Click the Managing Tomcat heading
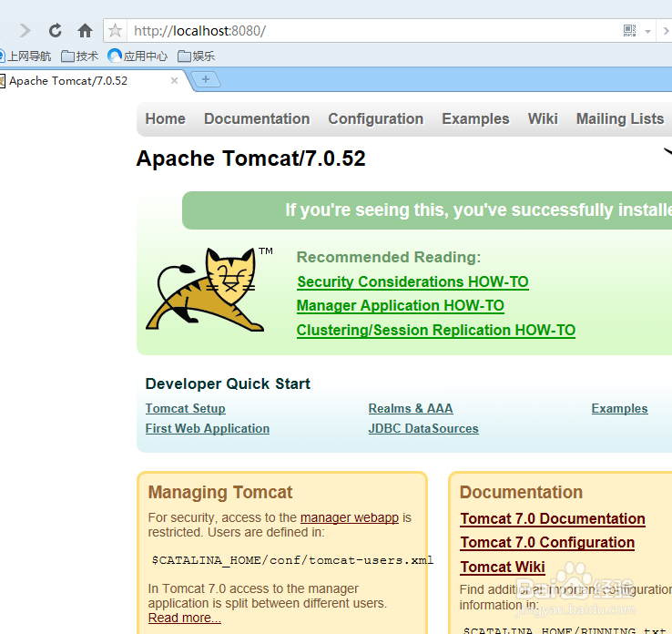Image resolution: width=672 pixels, height=634 pixels. (220, 493)
